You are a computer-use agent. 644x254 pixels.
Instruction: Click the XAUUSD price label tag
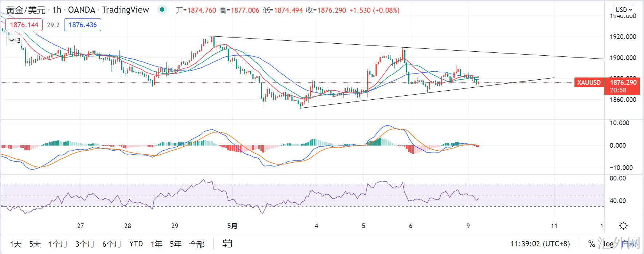589,83
